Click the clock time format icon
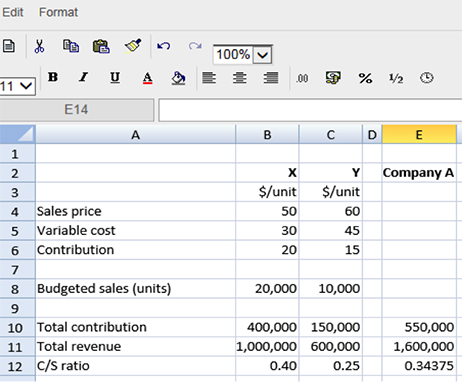The image size is (462, 382). tap(427, 78)
